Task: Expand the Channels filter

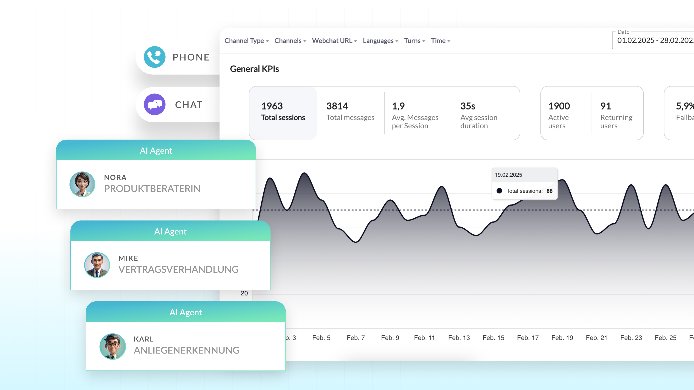Action: coord(290,41)
